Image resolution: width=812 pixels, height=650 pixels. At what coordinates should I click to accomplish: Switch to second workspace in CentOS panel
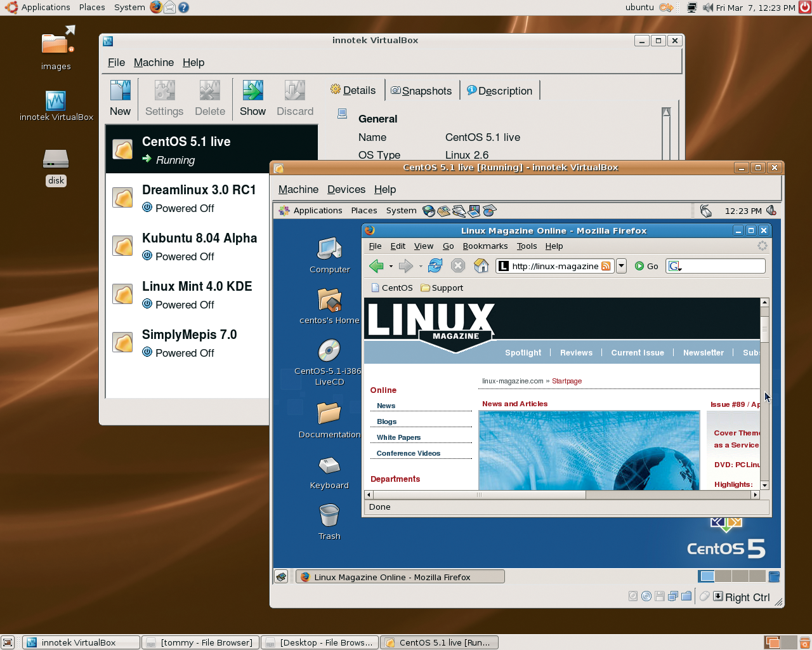click(723, 576)
